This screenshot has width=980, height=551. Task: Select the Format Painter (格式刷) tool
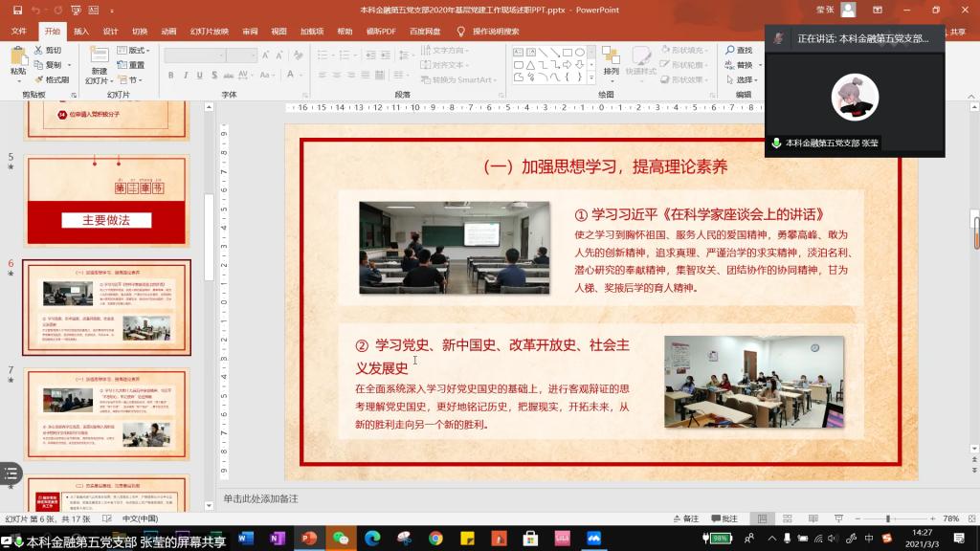click(52, 79)
